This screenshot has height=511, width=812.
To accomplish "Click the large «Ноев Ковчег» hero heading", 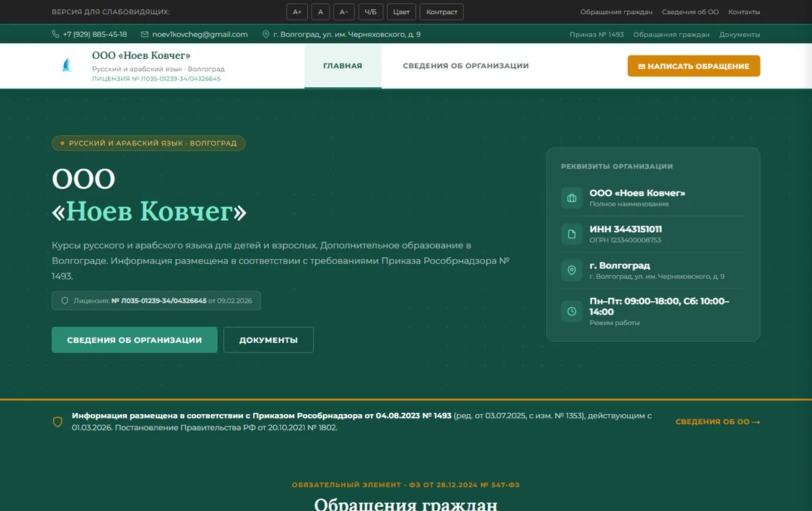I will click(x=150, y=212).
